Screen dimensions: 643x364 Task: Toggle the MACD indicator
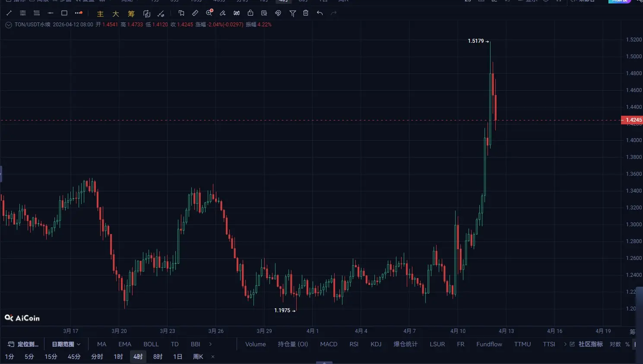point(329,344)
